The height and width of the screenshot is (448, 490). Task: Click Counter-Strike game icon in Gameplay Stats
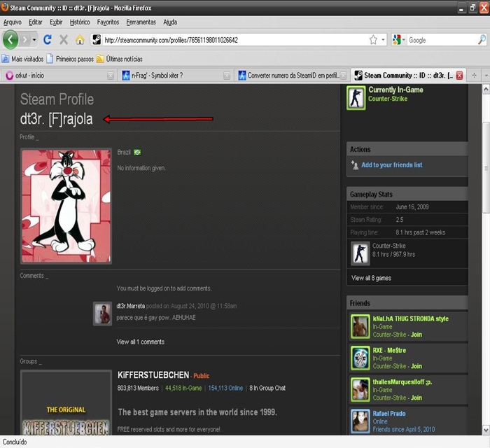[360, 253]
